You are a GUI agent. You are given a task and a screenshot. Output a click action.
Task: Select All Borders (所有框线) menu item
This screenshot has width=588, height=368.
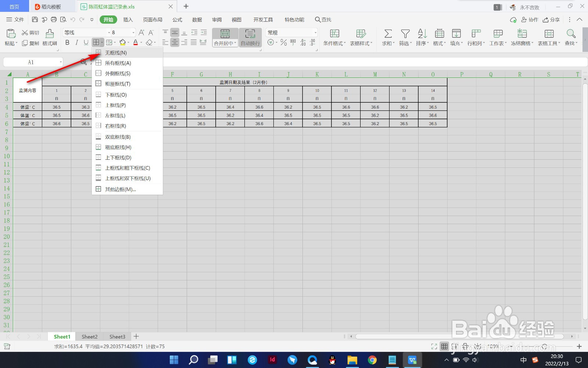[x=127, y=63]
